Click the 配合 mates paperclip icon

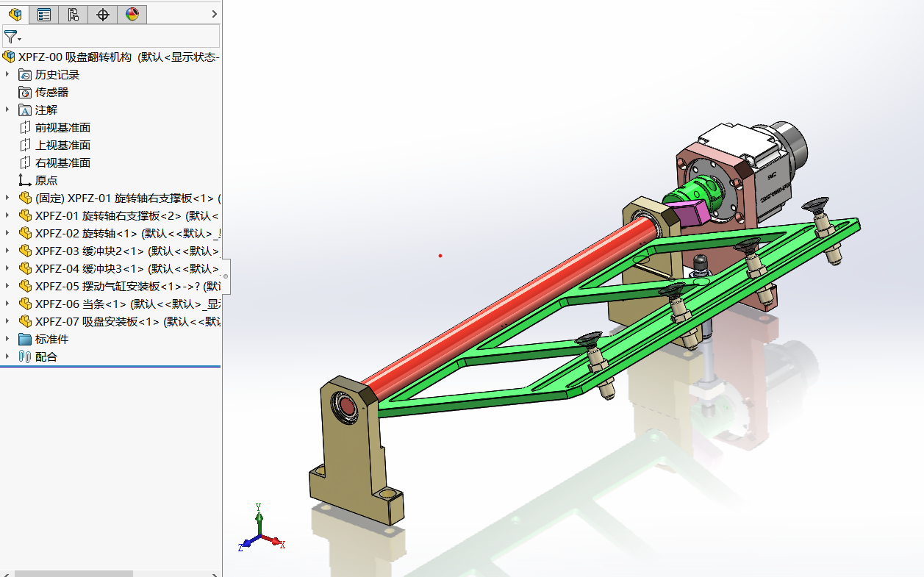[x=25, y=356]
